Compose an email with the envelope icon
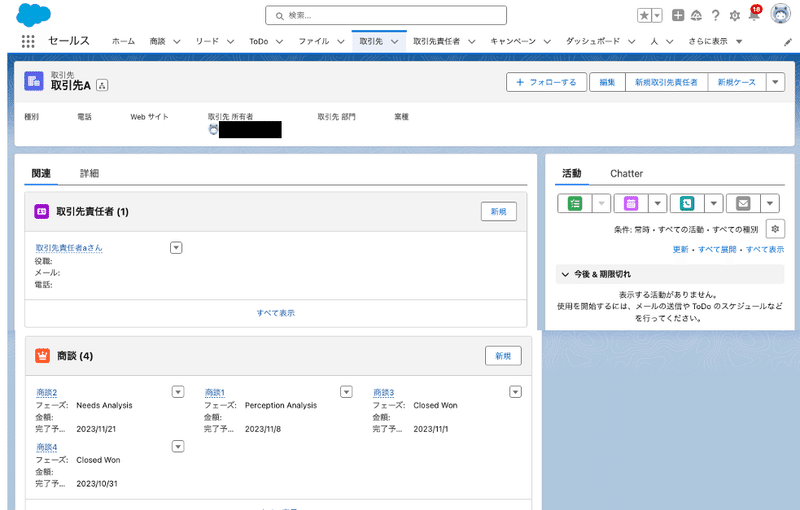800x510 pixels. point(743,203)
